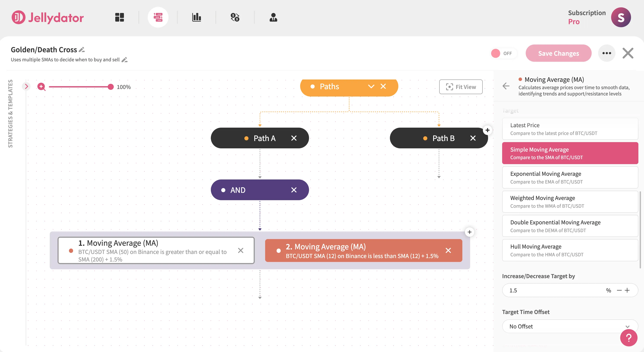This screenshot has height=352, width=644.
Task: Go back from Moving Average panel
Action: [x=506, y=86]
